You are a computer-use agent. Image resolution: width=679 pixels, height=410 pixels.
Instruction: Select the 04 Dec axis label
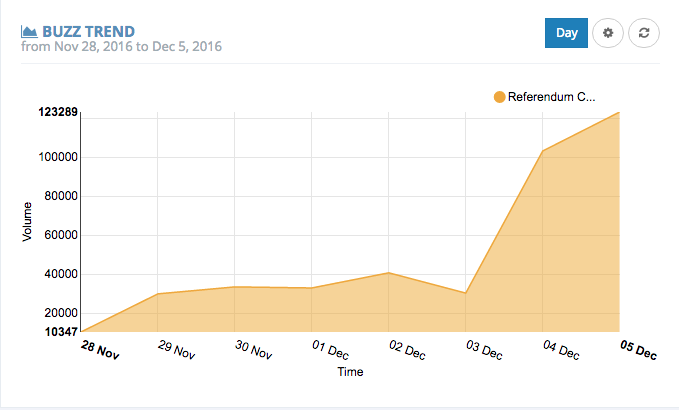pos(562,350)
